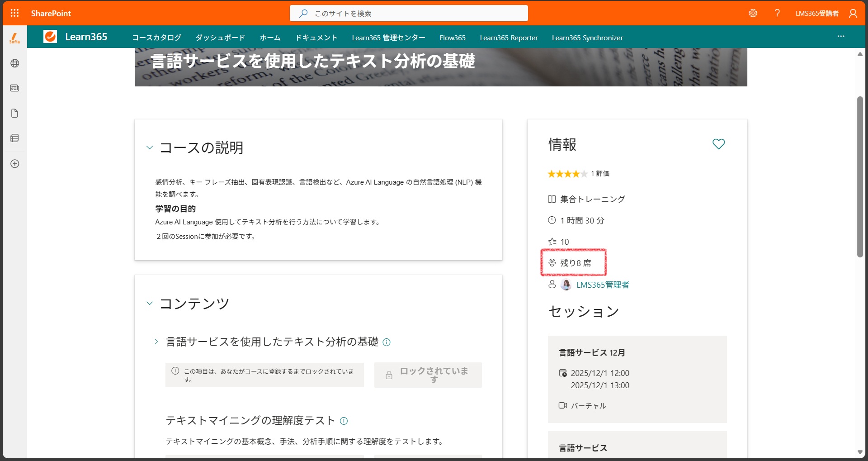Go to ホーム in navigation
Image resolution: width=868 pixels, height=461 pixels.
[270, 38]
